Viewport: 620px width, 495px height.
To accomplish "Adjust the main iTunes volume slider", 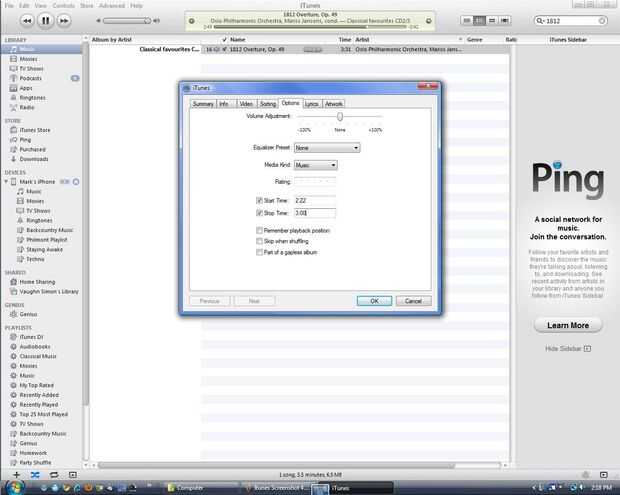I will tap(127, 21).
